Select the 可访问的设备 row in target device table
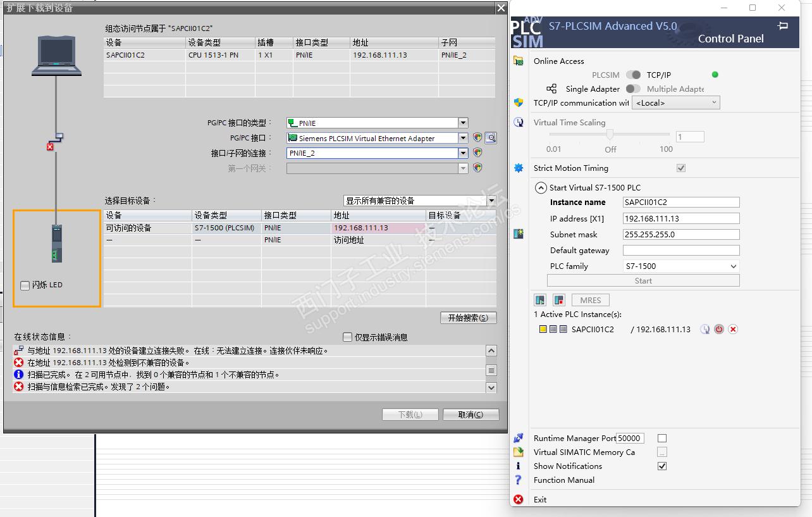The width and height of the screenshot is (812, 517). pos(300,228)
